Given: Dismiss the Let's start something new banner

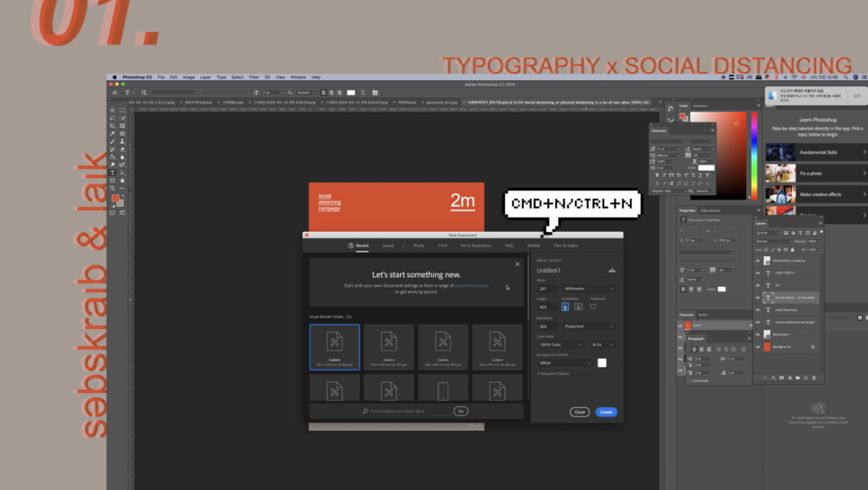Looking at the screenshot, I should [518, 264].
